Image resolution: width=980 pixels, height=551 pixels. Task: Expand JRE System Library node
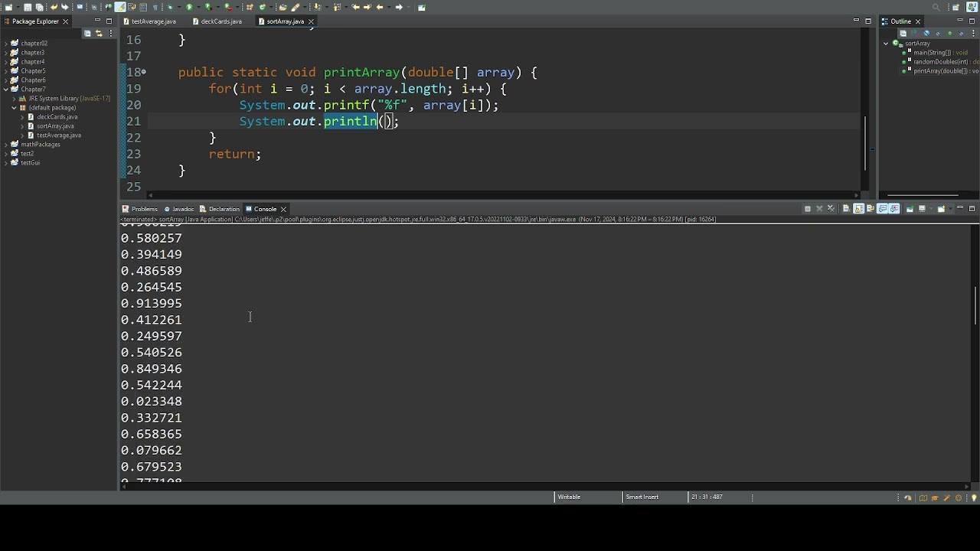[x=14, y=99]
